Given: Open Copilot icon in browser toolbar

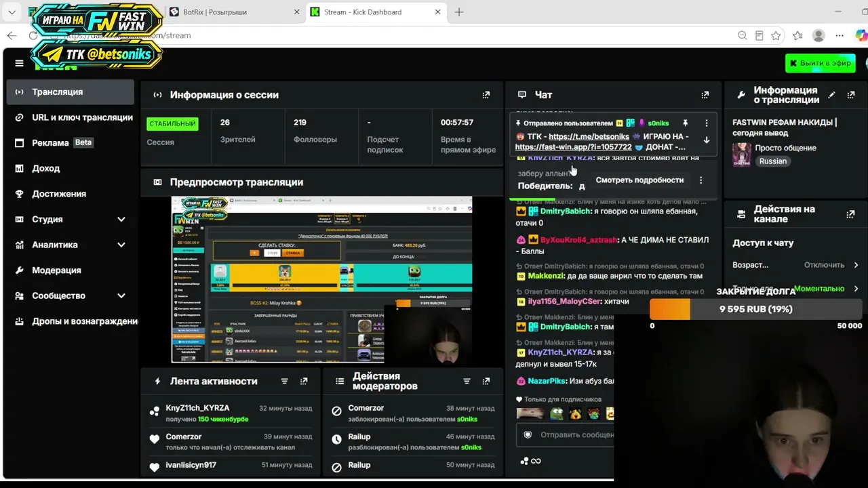Looking at the screenshot, I should click(861, 35).
